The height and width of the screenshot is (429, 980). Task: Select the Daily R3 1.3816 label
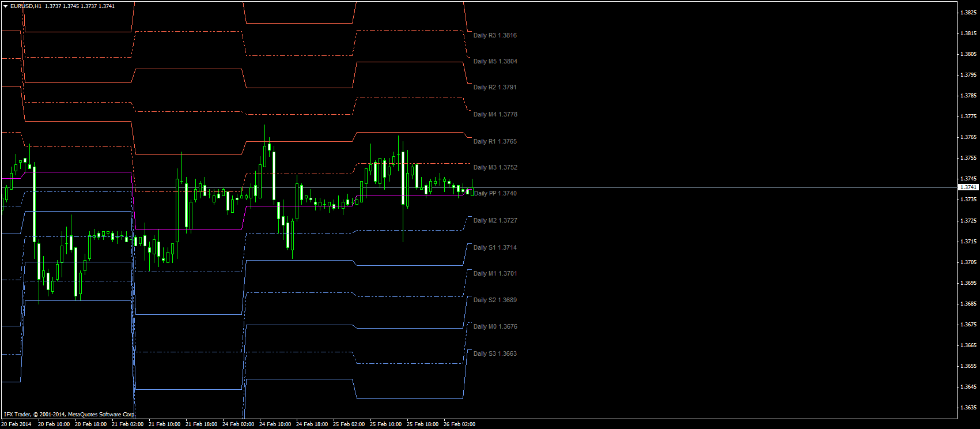[495, 35]
